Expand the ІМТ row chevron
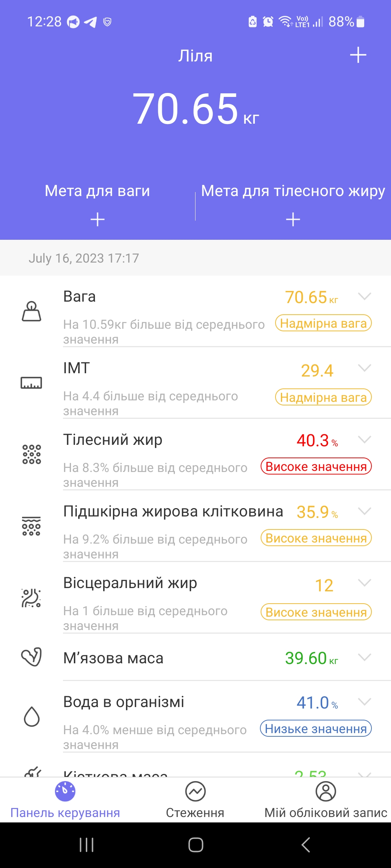The image size is (391, 868). pyautogui.click(x=364, y=368)
